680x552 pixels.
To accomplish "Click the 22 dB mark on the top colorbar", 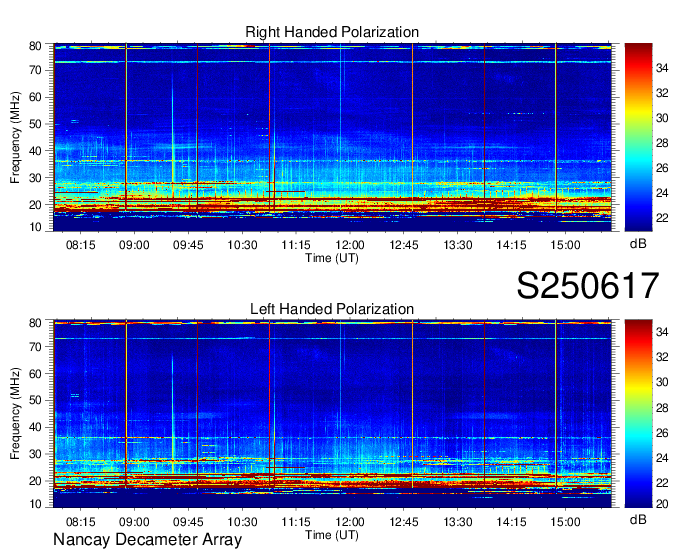I will tap(662, 218).
